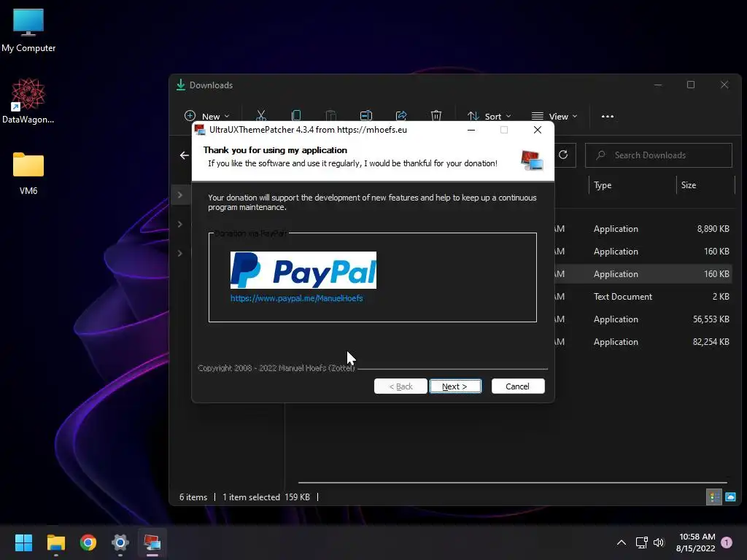
Task: Open the notification badge in the taskbar
Action: (x=727, y=542)
